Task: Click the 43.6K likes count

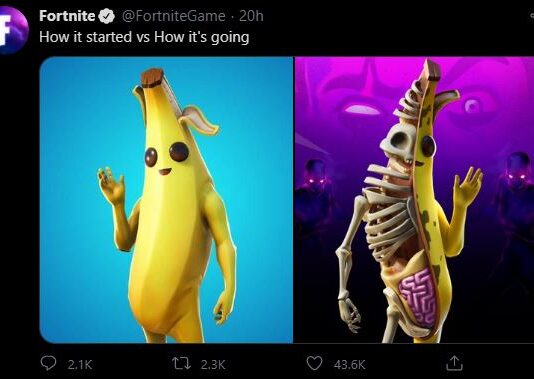Action: coord(349,365)
